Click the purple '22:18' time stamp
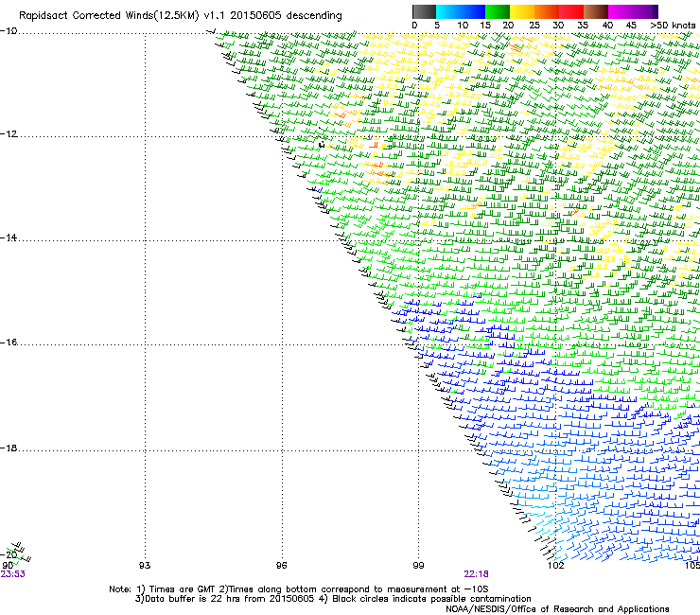Image resolution: width=700 pixels, height=615 pixels. tap(477, 574)
